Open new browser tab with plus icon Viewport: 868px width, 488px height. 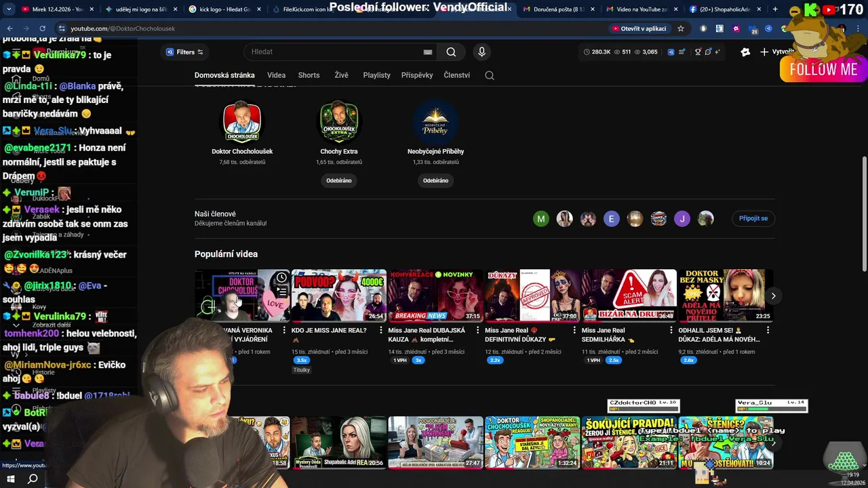coord(774,9)
